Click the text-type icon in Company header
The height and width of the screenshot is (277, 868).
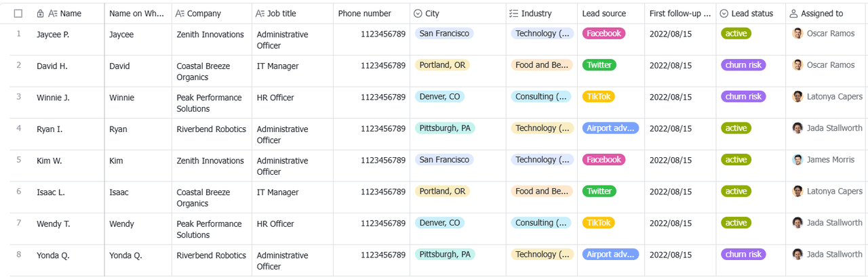pos(180,14)
